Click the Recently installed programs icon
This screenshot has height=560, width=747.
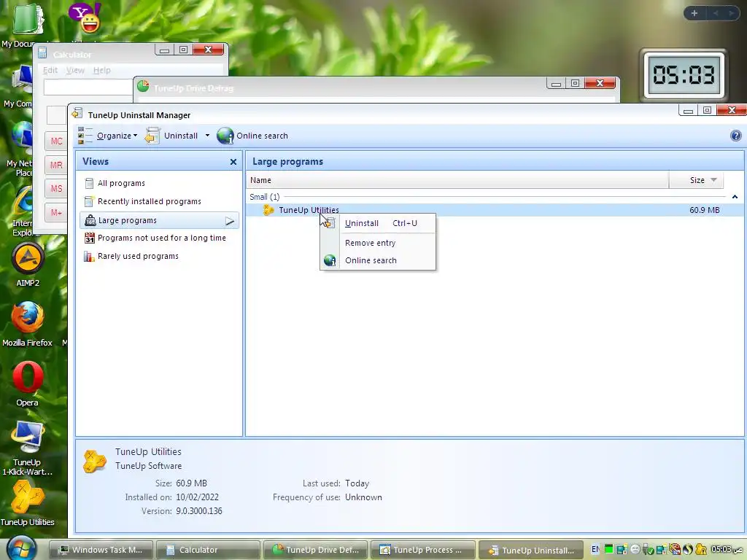(x=88, y=201)
